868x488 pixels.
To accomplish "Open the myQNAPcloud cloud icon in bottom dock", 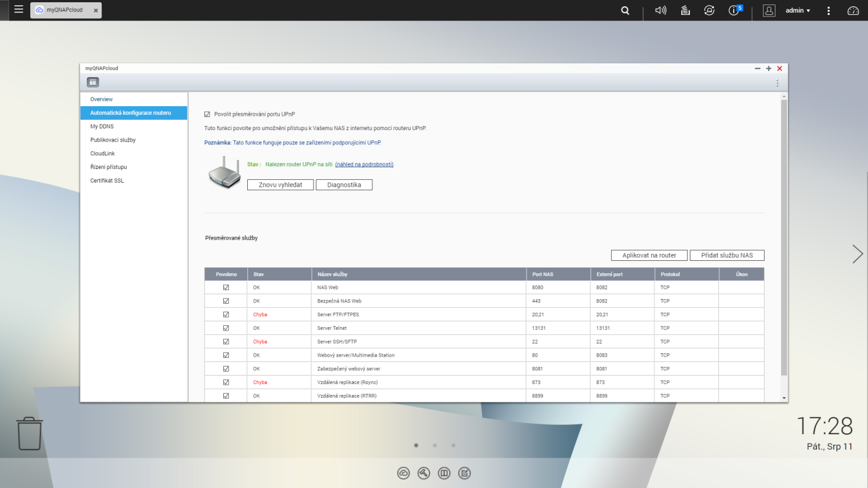I will (x=404, y=473).
